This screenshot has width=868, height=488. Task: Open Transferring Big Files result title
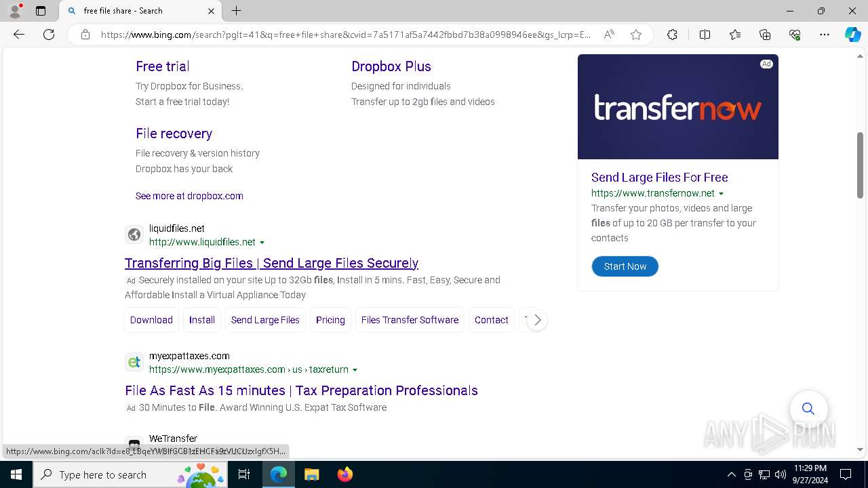271,263
